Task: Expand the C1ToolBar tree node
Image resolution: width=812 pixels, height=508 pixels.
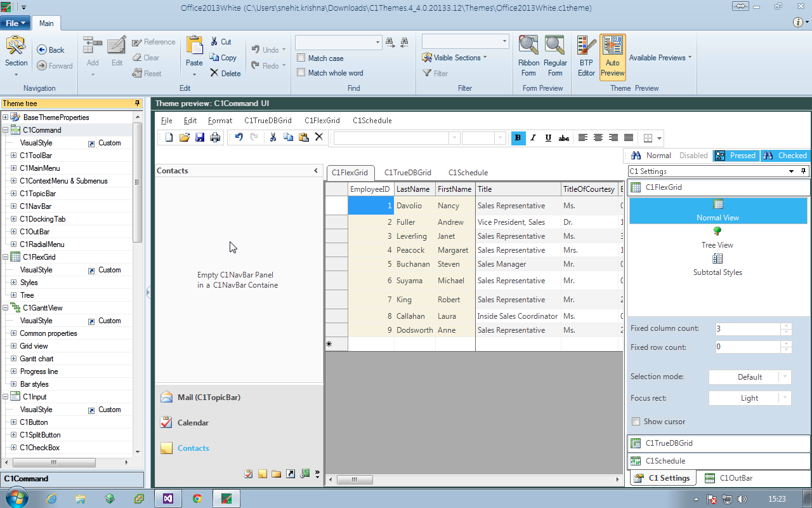Action: [x=14, y=156]
